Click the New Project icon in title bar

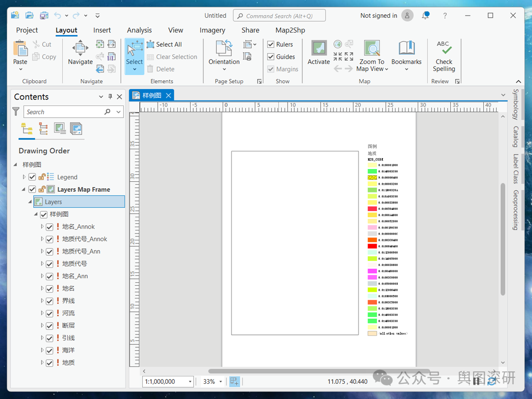pyautogui.click(x=15, y=15)
